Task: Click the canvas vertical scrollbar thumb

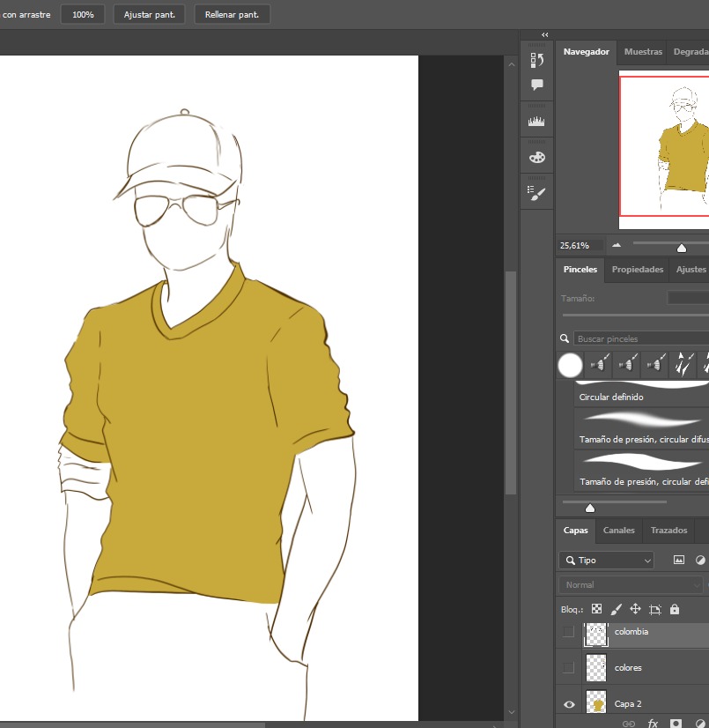Action: tap(511, 383)
